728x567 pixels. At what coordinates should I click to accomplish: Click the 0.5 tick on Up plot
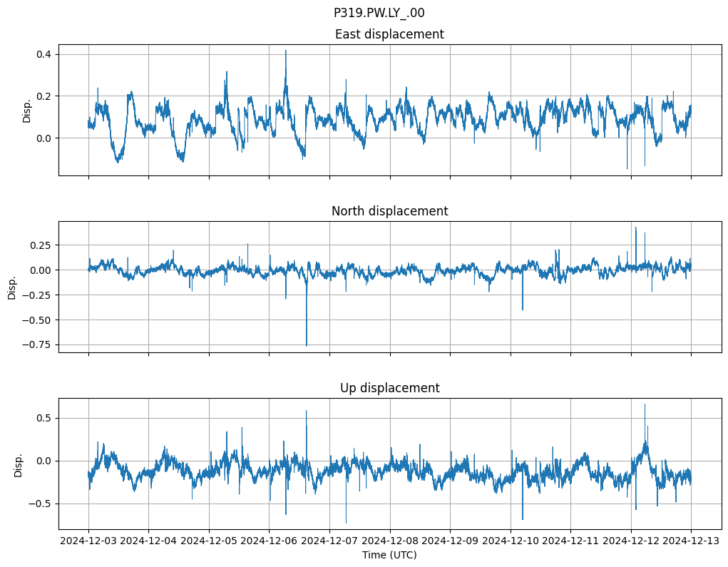coord(47,419)
